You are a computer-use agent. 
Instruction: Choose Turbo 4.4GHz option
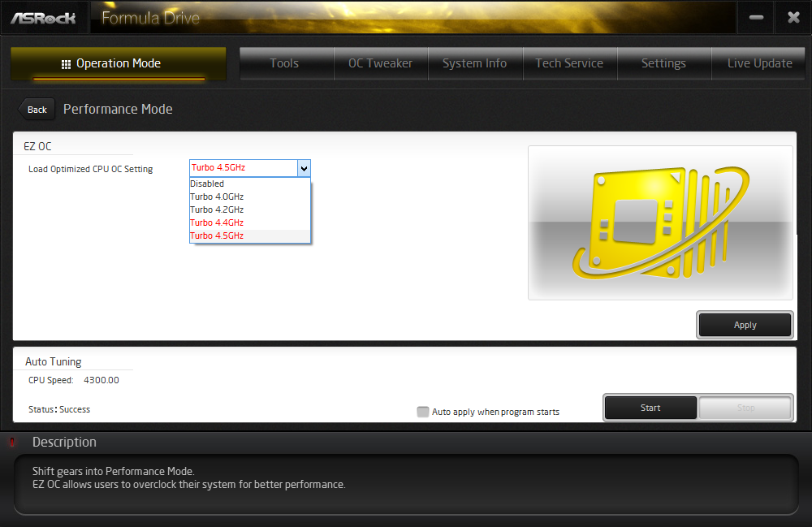tap(249, 222)
